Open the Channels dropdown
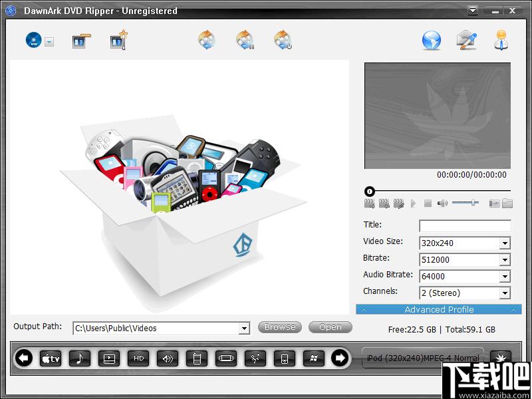Viewport: 532px width, 399px height. pos(505,293)
